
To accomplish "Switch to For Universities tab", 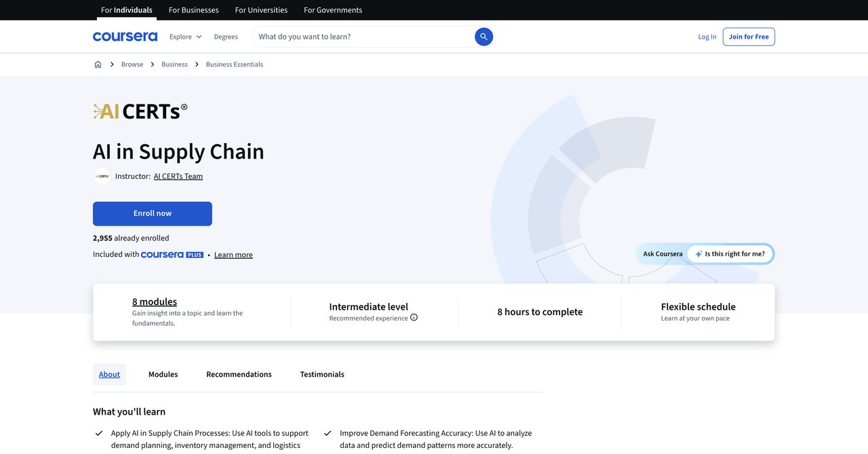I will (261, 10).
